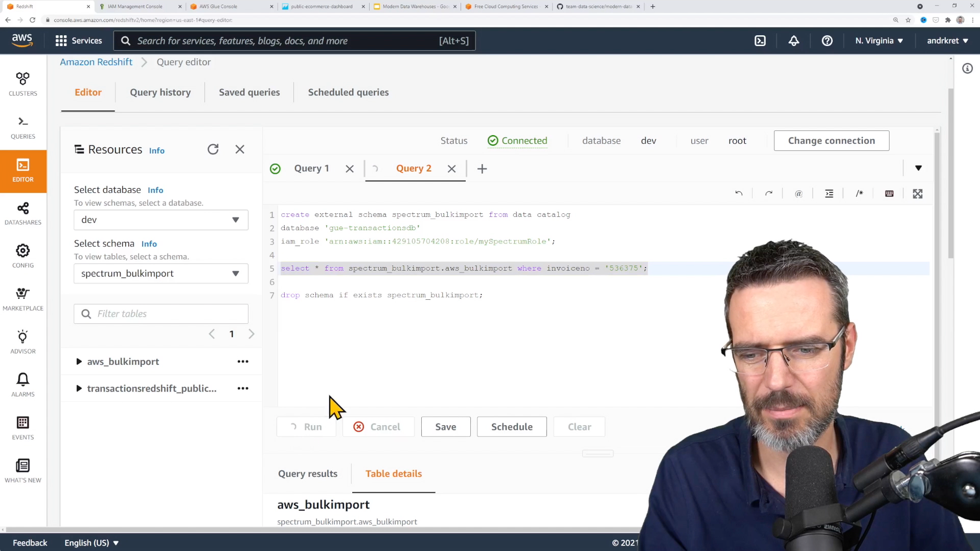980x551 pixels.
Task: Undo the last editor change
Action: click(739, 193)
